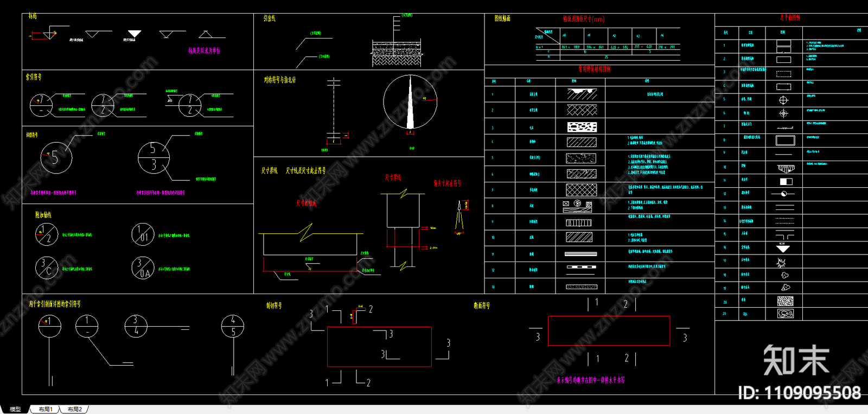
Task: Click the 图纸幅面 title
Action: 502,18
